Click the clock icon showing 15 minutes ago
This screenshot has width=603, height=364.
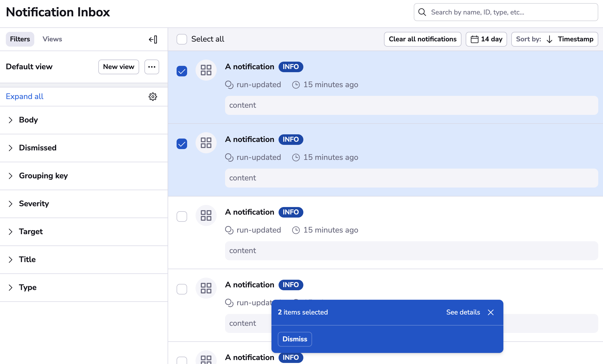(x=296, y=85)
